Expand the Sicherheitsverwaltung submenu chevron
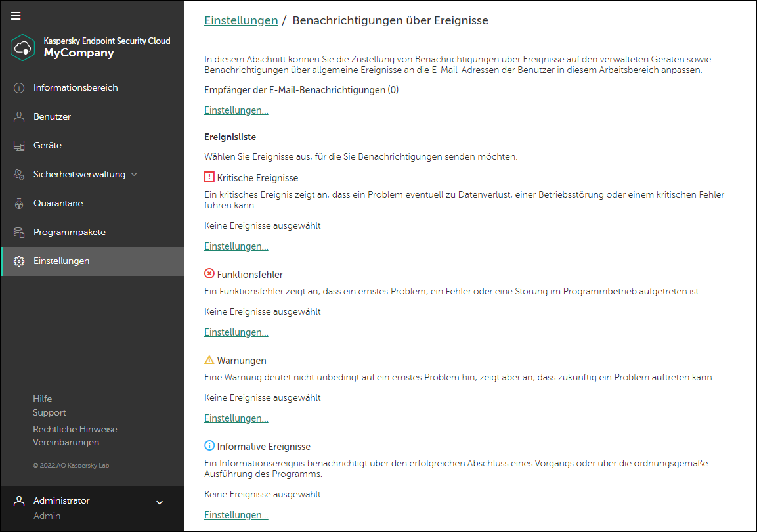757x532 pixels. [x=134, y=174]
